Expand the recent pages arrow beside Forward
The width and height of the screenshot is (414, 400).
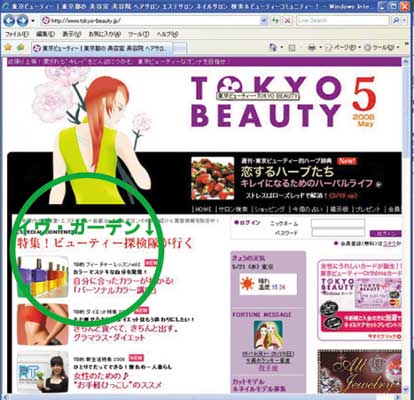[33, 21]
